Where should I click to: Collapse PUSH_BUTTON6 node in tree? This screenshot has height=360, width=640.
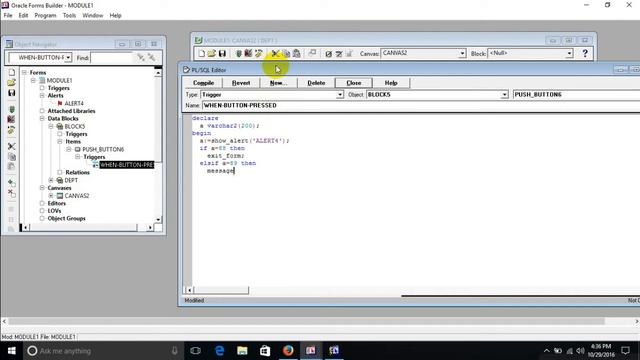(69, 149)
